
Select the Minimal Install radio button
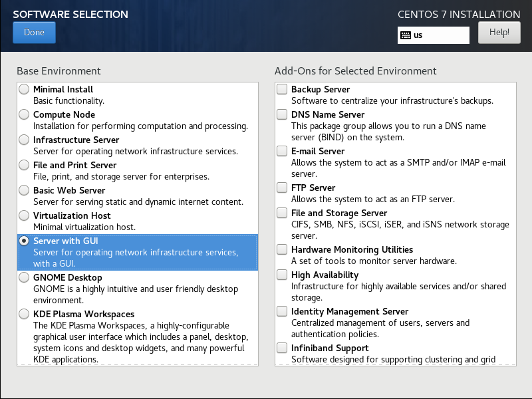coord(25,89)
